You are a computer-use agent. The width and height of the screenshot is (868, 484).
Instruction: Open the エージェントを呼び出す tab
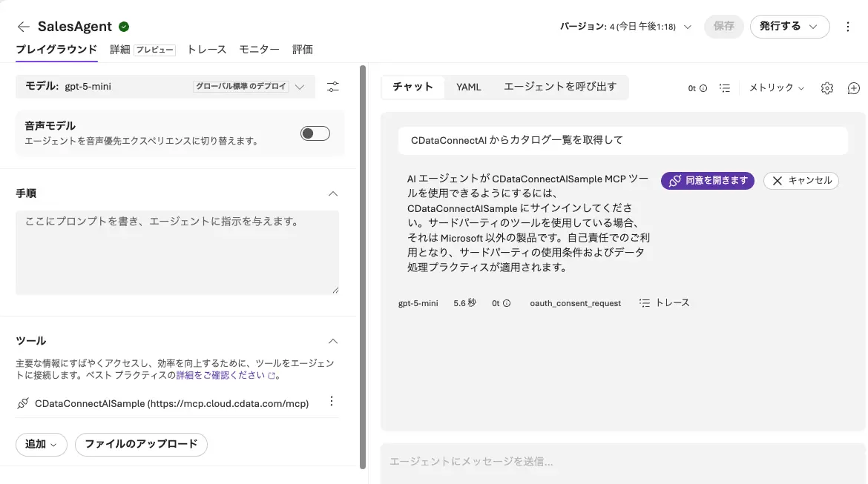(559, 87)
